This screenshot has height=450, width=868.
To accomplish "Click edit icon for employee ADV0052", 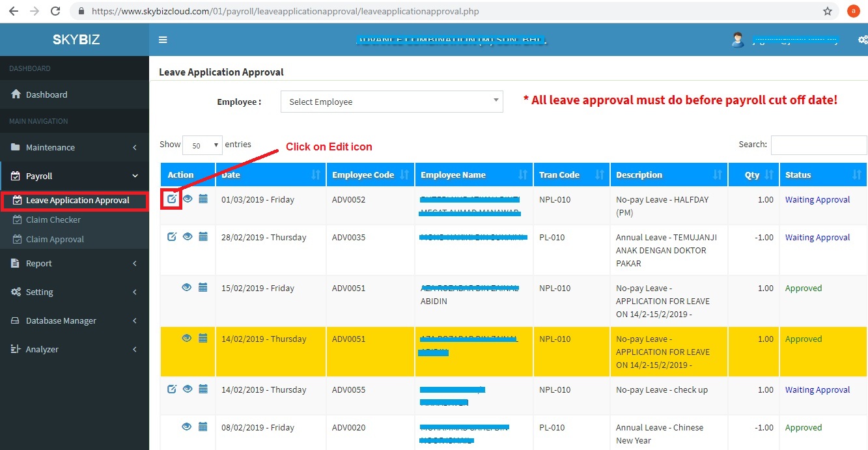I will [171, 199].
